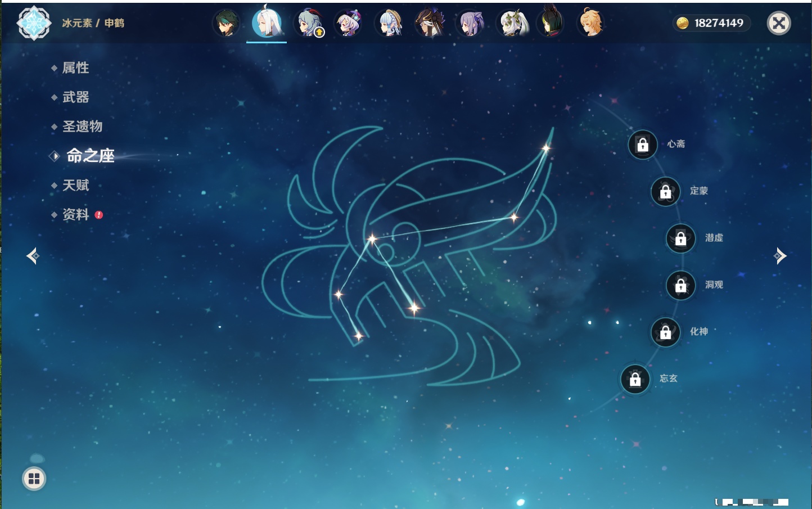Select Tighnari's dark green-haired portrait
Viewport: 812px width, 509px height.
(x=551, y=23)
